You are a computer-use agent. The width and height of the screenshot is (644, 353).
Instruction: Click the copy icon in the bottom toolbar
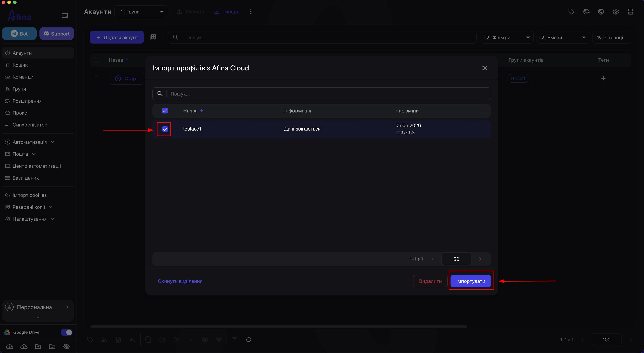(x=148, y=339)
